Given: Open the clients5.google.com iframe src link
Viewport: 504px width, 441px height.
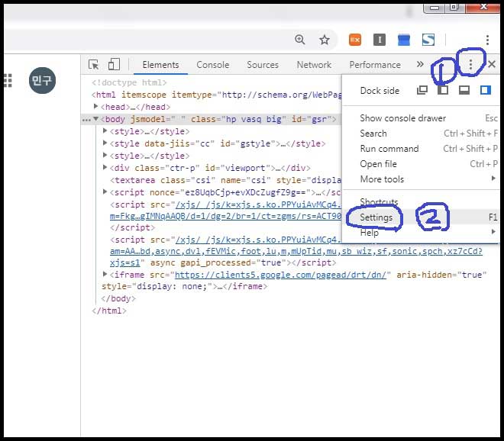Looking at the screenshot, I should (x=280, y=275).
